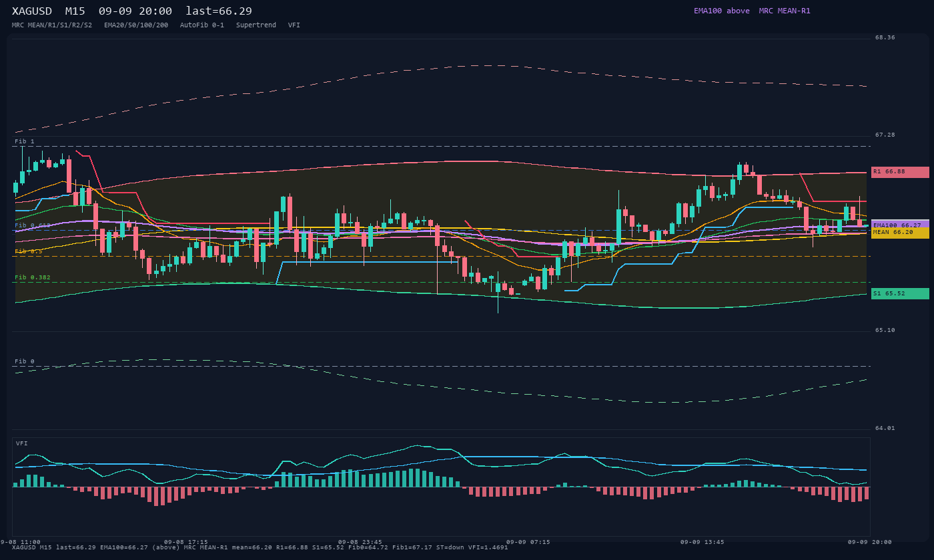Select the 64.01 price axis label
Image resolution: width=934 pixels, height=560 pixels.
[885, 429]
